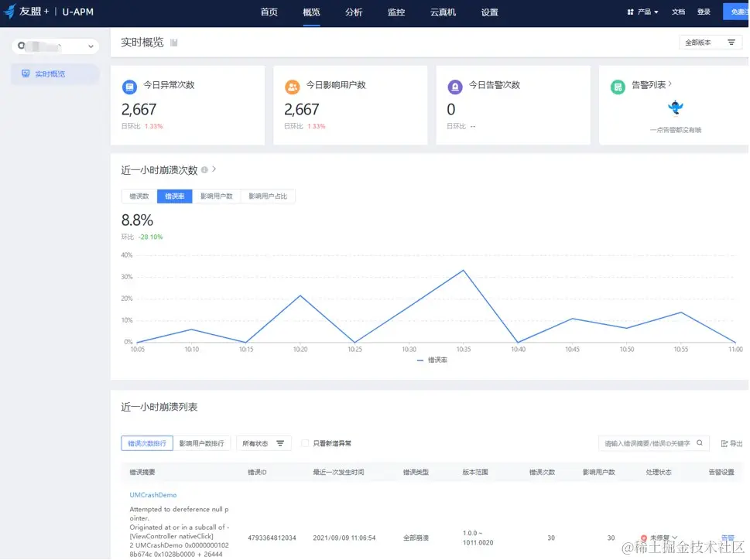Open the 云真机 navigation tab

click(x=443, y=12)
